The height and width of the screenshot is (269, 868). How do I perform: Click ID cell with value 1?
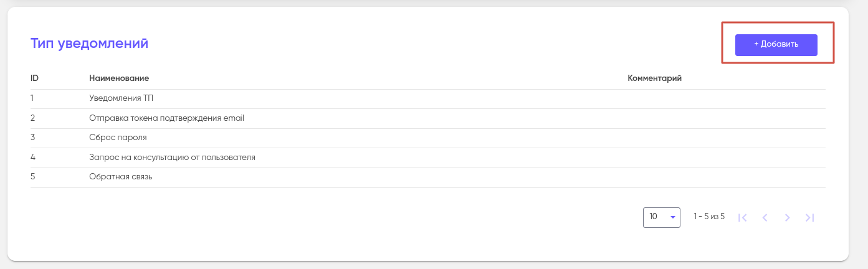click(32, 98)
